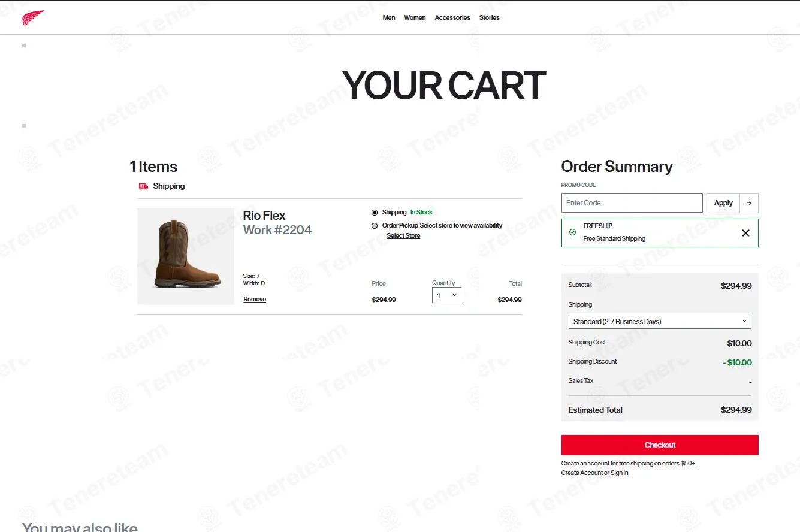Image resolution: width=800 pixels, height=532 pixels.
Task: Click the red shipping truck icon
Action: (x=143, y=186)
